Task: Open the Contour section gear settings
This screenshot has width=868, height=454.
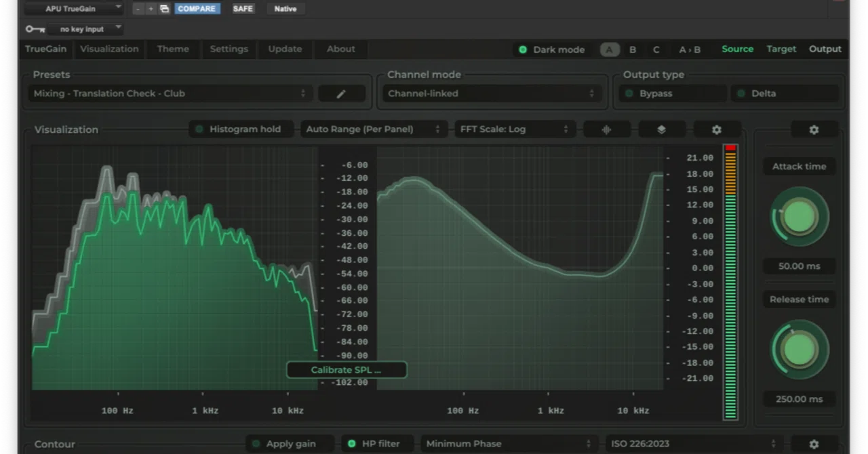Action: click(x=814, y=444)
